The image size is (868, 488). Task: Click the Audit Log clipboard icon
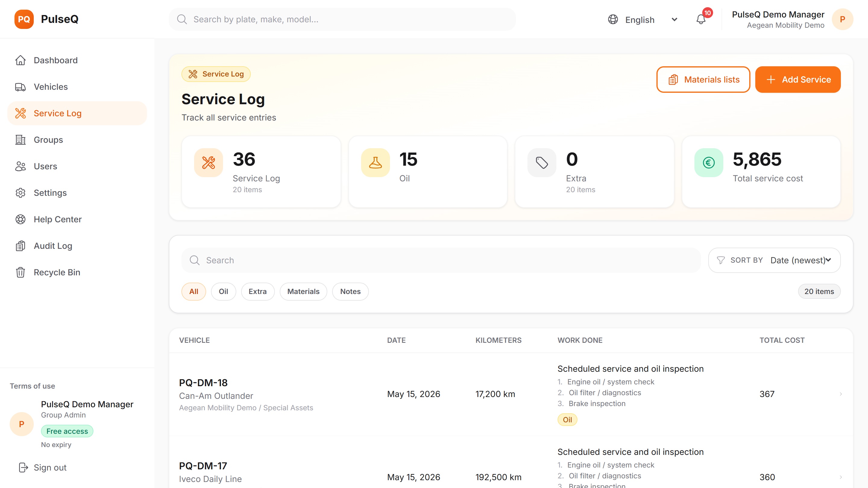(x=20, y=246)
